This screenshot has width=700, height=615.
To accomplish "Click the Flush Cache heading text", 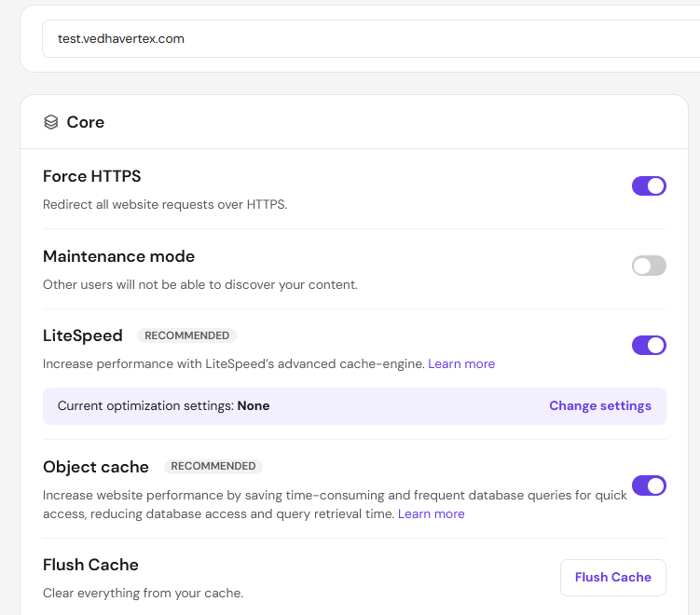I will point(90,565).
